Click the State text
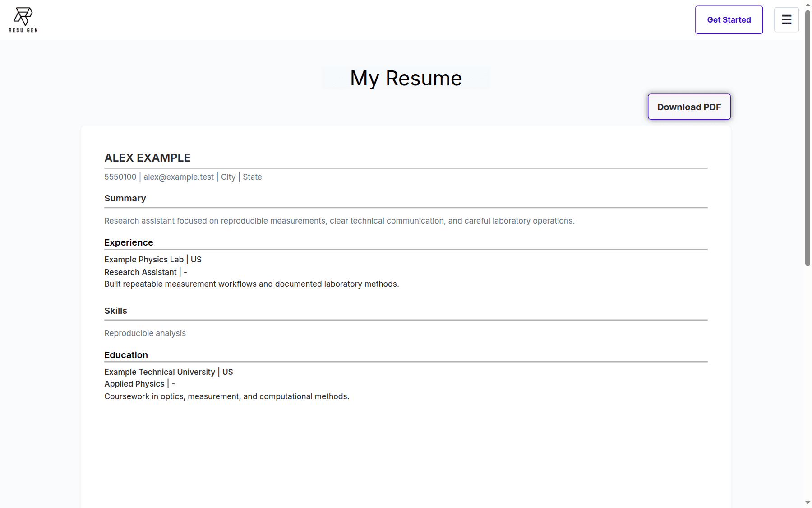This screenshot has width=812, height=508. (x=252, y=177)
